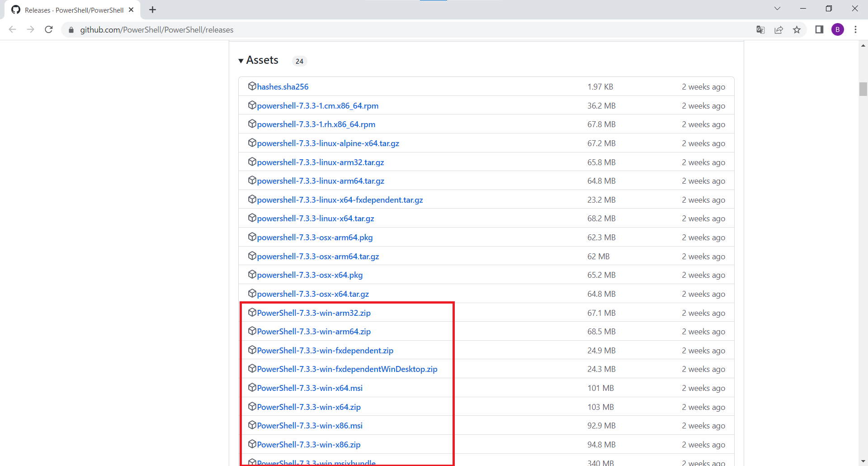Click package icon beside rh.x86_64.rpm

pyautogui.click(x=252, y=124)
